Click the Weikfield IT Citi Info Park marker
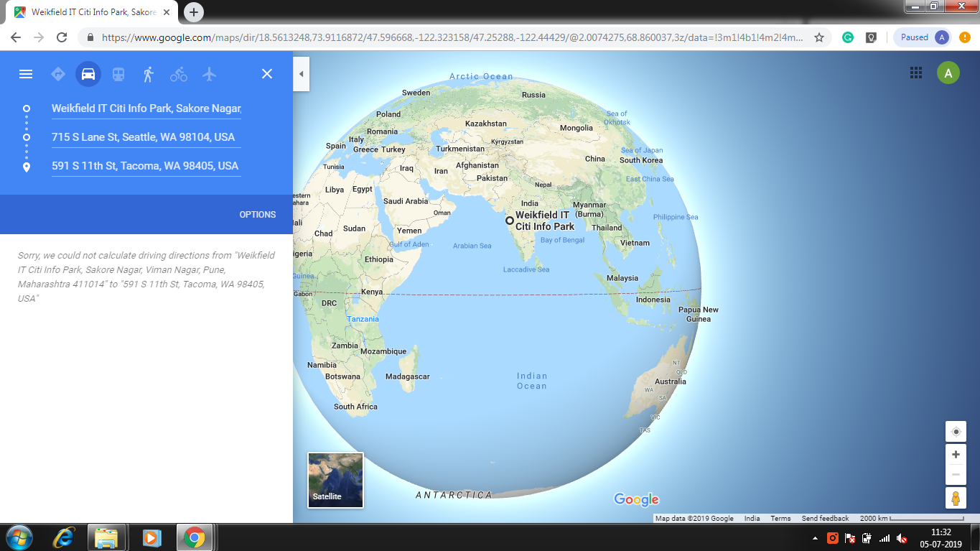Viewport: 980px width, 551px height. pyautogui.click(x=510, y=221)
